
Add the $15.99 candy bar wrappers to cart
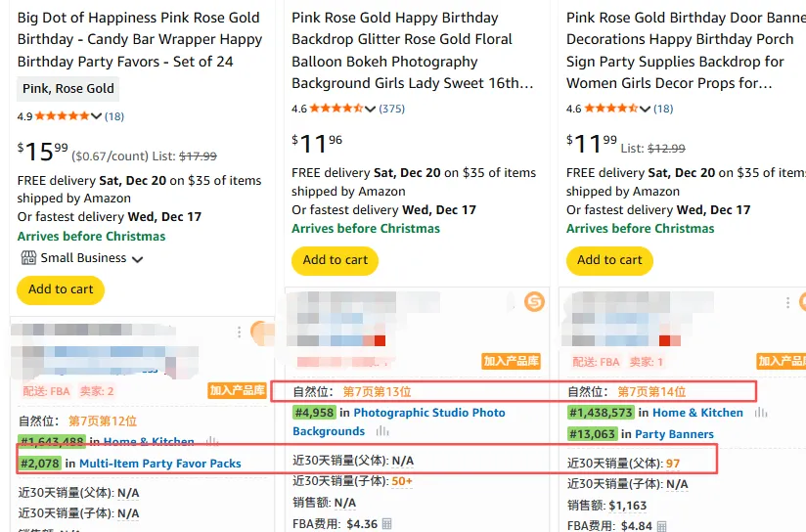[61, 289]
